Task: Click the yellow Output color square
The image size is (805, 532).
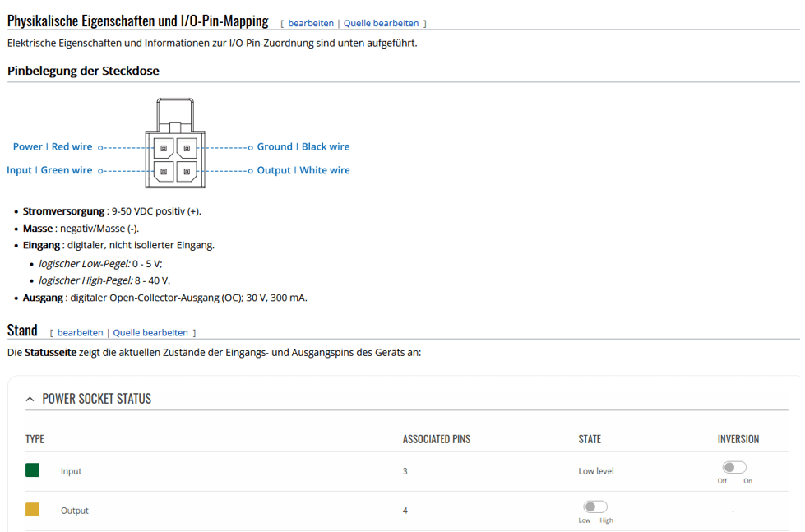Action: tap(33, 511)
